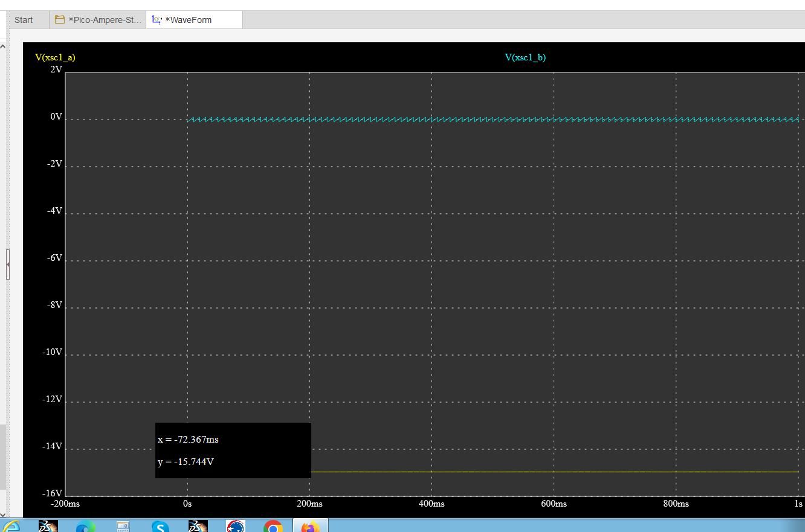Click the yellow V(xsc1_a) waveform trace

tap(554, 472)
